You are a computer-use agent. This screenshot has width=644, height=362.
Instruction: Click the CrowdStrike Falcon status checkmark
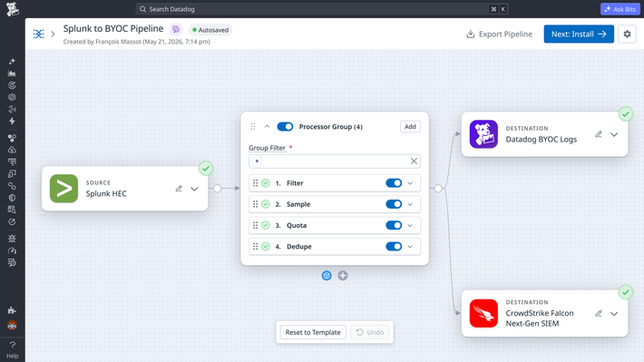click(x=626, y=292)
